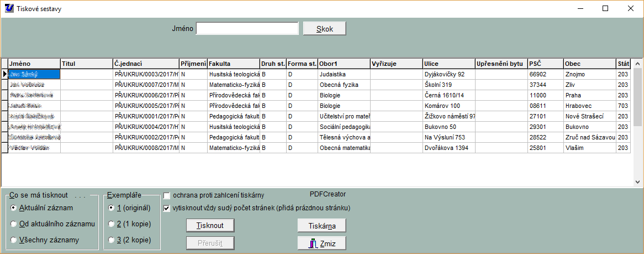Choose 2 (1 kopie) exemplář option
The height and width of the screenshot is (254, 644).
[x=112, y=224]
